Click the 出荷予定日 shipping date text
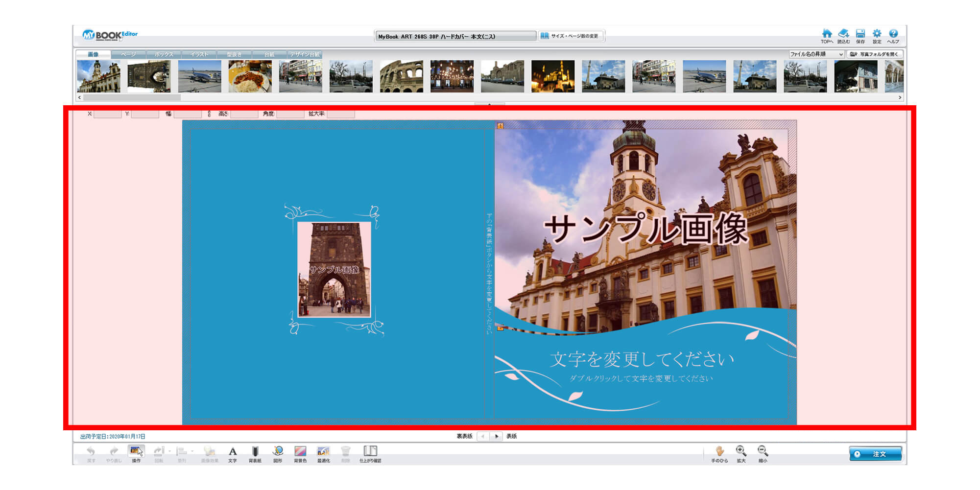Screen dimensions: 980x490 (x=113, y=436)
